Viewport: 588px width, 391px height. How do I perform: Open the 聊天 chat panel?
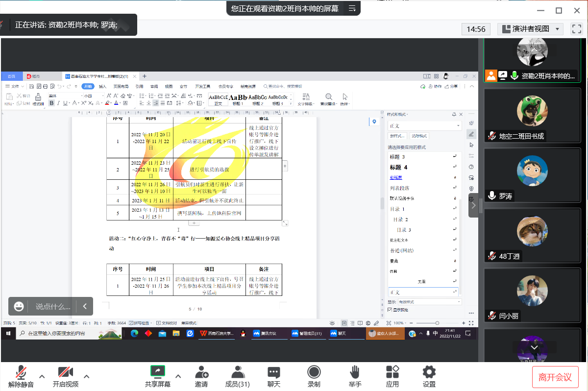click(274, 372)
